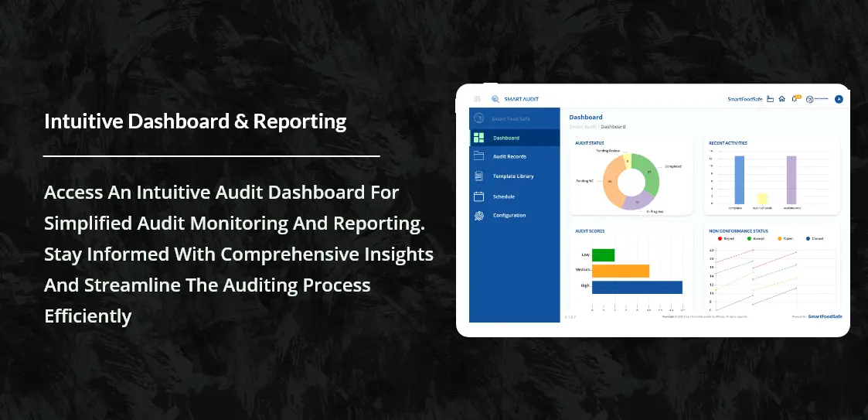
Task: Click the purple In Progress donut segment
Action: click(x=638, y=202)
